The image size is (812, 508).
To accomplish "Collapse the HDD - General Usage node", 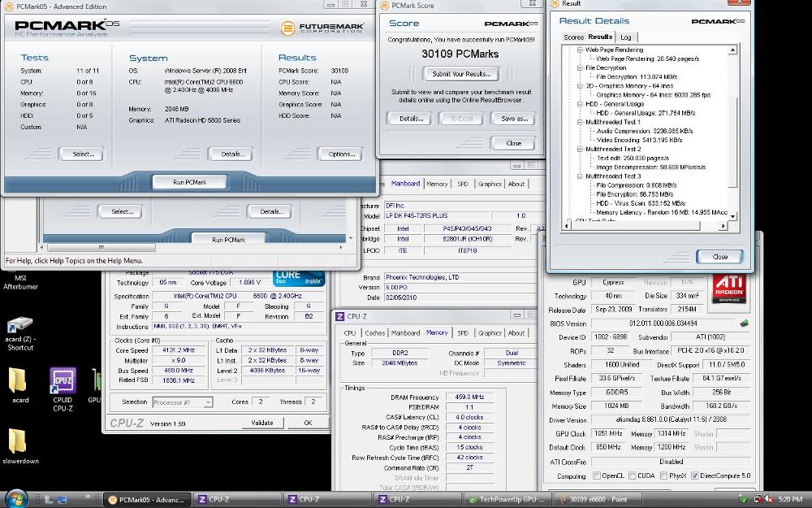I will click(x=580, y=104).
